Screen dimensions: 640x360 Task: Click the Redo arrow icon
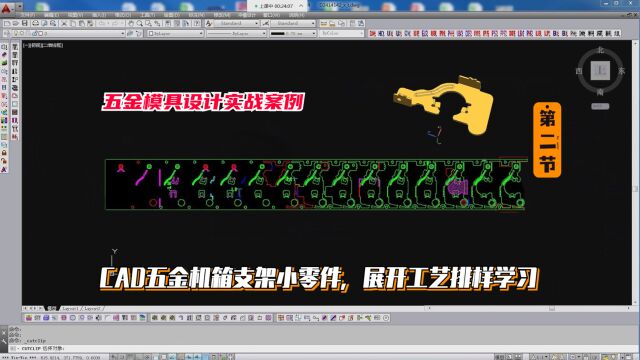[x=116, y=24]
